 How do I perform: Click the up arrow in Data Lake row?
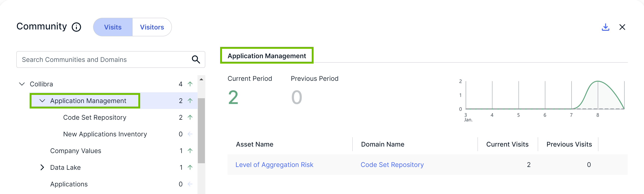pyautogui.click(x=190, y=167)
